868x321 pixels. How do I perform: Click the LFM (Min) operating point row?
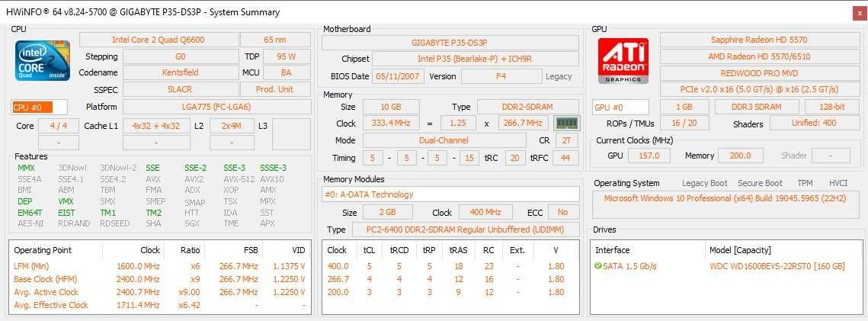coord(160,266)
